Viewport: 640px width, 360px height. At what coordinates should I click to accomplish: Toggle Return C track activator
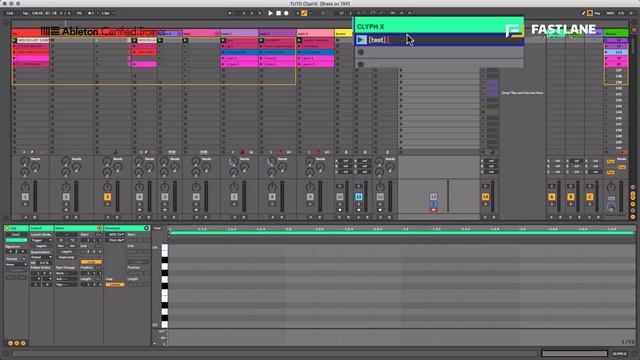coord(589,197)
